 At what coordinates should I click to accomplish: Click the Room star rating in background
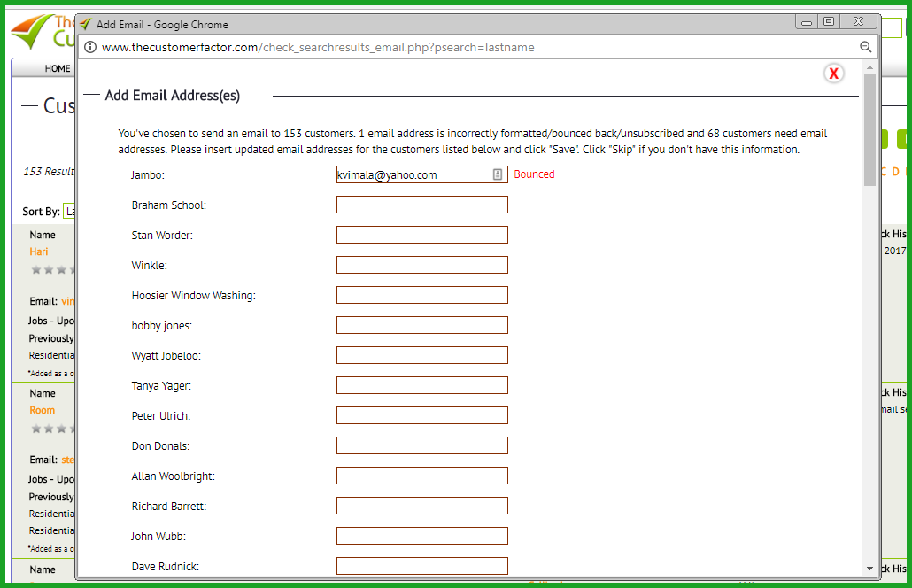tap(53, 429)
